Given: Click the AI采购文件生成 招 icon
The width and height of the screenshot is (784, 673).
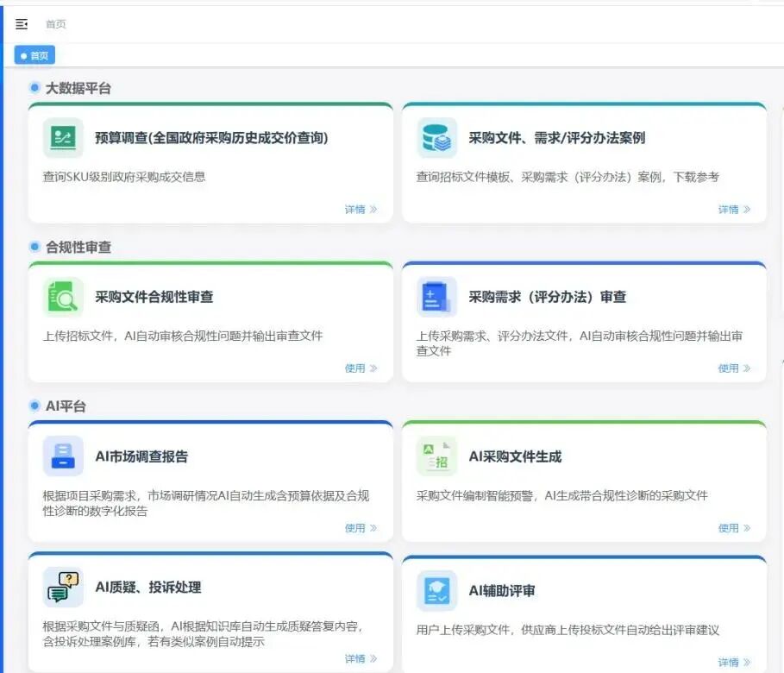Looking at the screenshot, I should [436, 456].
